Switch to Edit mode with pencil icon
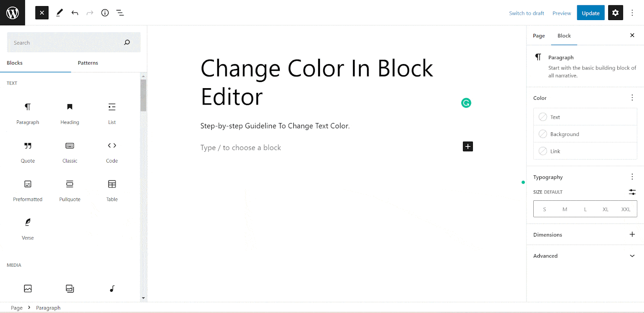Viewport: 644px width, 313px height. (x=59, y=12)
